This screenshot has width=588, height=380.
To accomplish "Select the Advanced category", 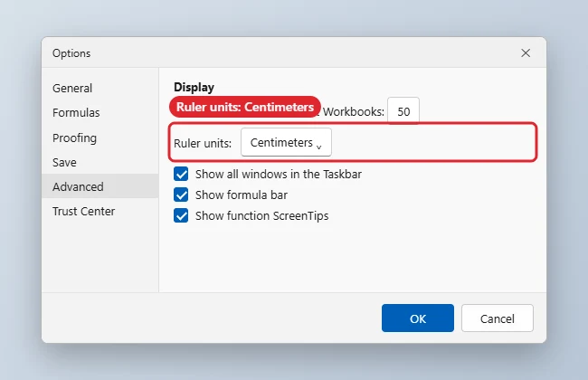I will (100, 186).
